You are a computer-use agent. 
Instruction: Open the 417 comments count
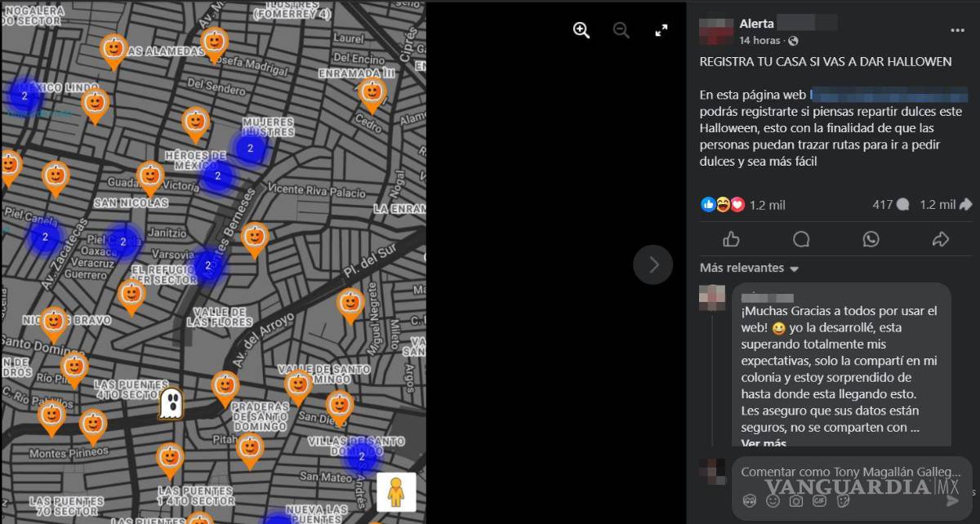click(890, 205)
